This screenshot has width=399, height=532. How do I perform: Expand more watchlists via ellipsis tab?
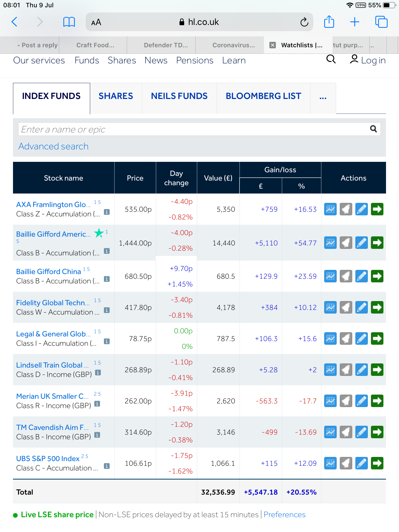click(323, 97)
